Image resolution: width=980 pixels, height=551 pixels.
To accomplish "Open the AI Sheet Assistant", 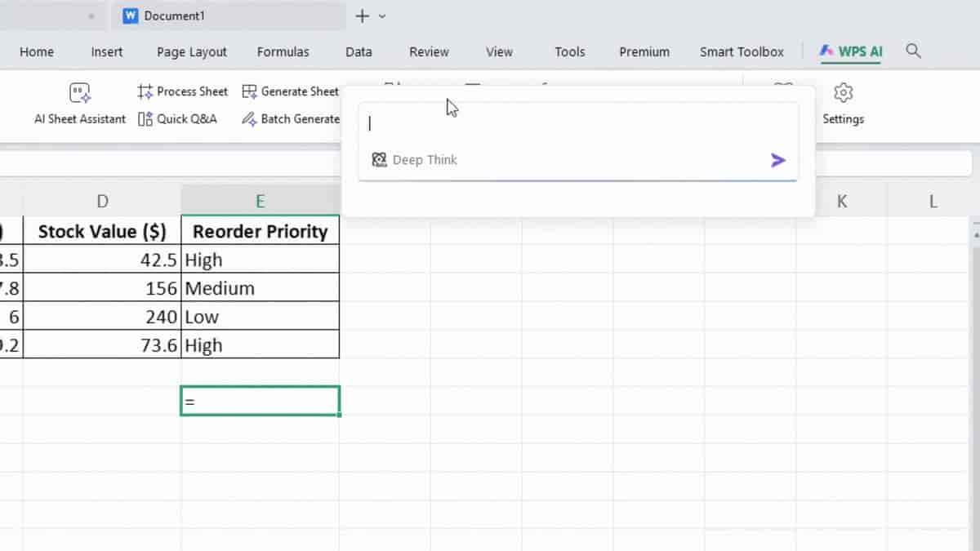I will (80, 104).
